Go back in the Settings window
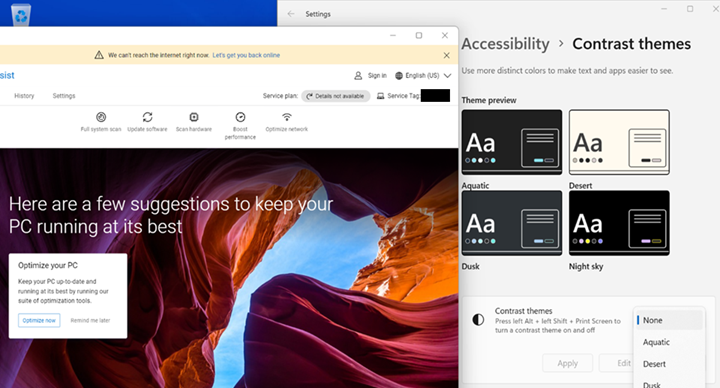This screenshot has height=388, width=720. [291, 14]
